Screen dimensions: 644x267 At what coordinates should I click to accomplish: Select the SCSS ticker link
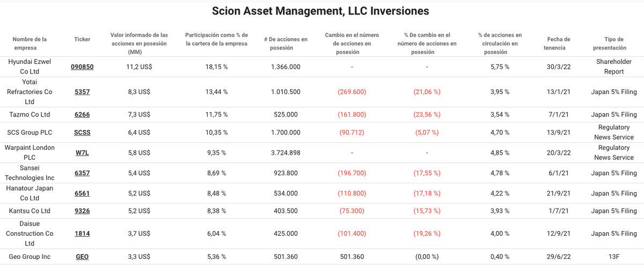[x=82, y=133]
